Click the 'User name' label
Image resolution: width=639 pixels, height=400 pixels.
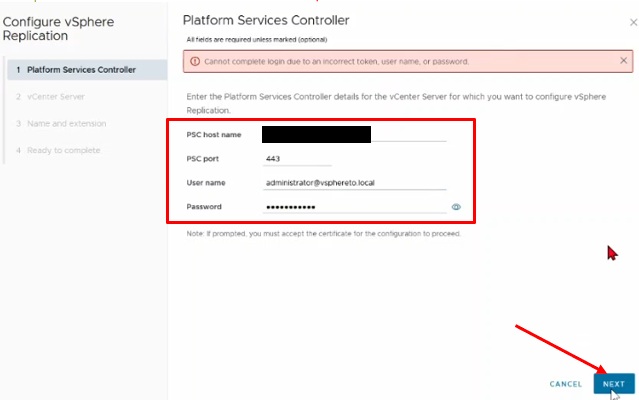coord(206,183)
